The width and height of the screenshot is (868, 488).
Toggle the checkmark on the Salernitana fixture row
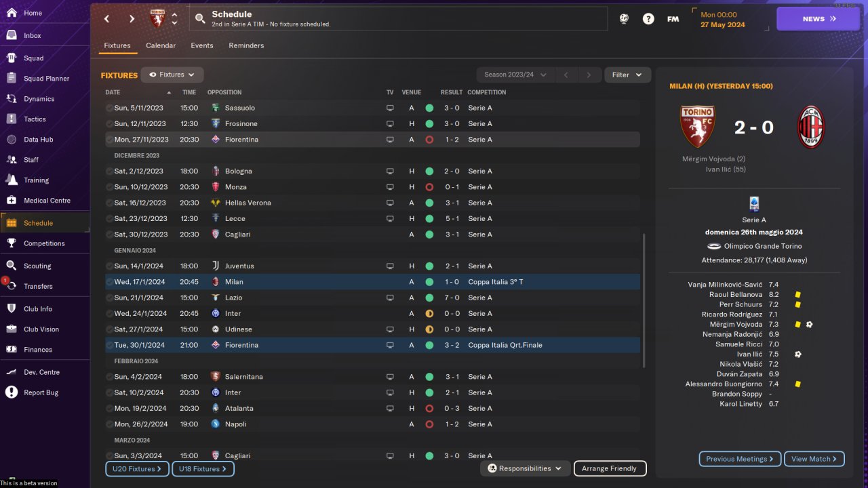click(x=109, y=376)
